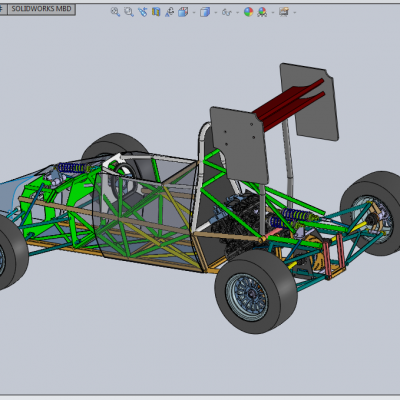
Task: Open the Dynamic Annotation Views icon
Action: point(169,12)
